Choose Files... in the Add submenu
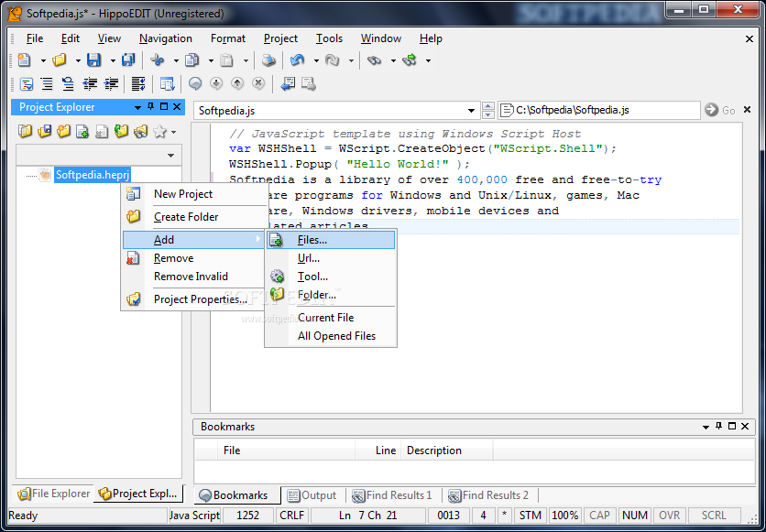This screenshot has height=532, width=766. click(331, 240)
